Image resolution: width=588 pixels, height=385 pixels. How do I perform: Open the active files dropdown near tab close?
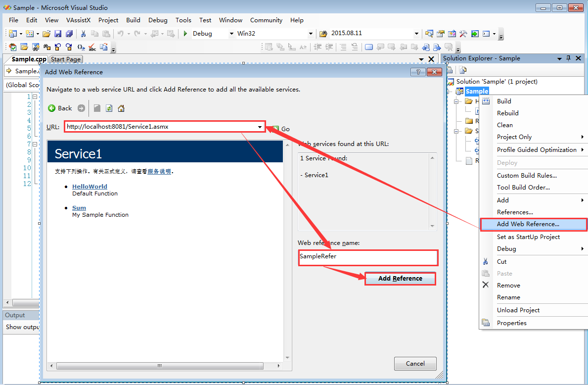421,59
